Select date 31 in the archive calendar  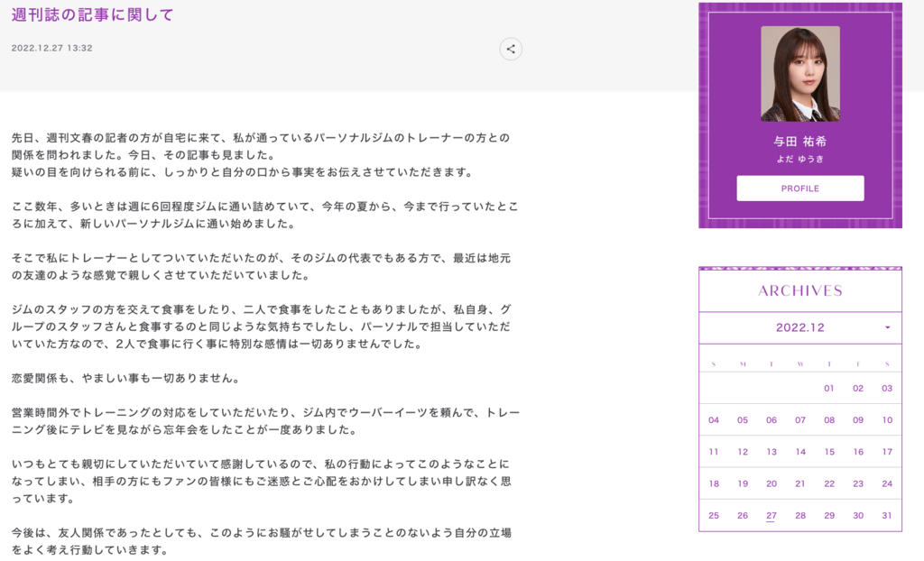click(x=887, y=516)
